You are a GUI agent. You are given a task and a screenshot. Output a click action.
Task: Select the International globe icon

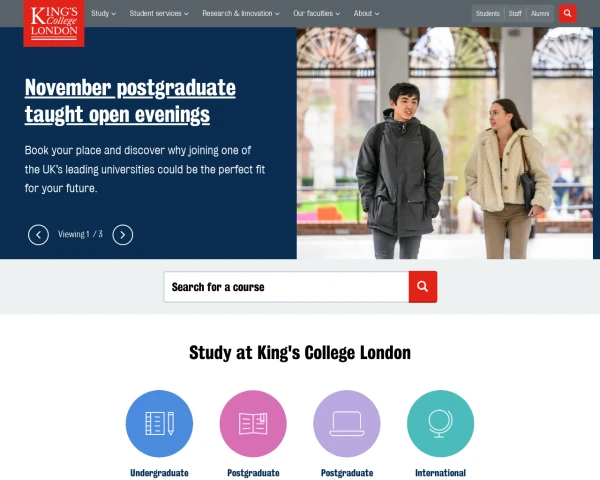440,423
